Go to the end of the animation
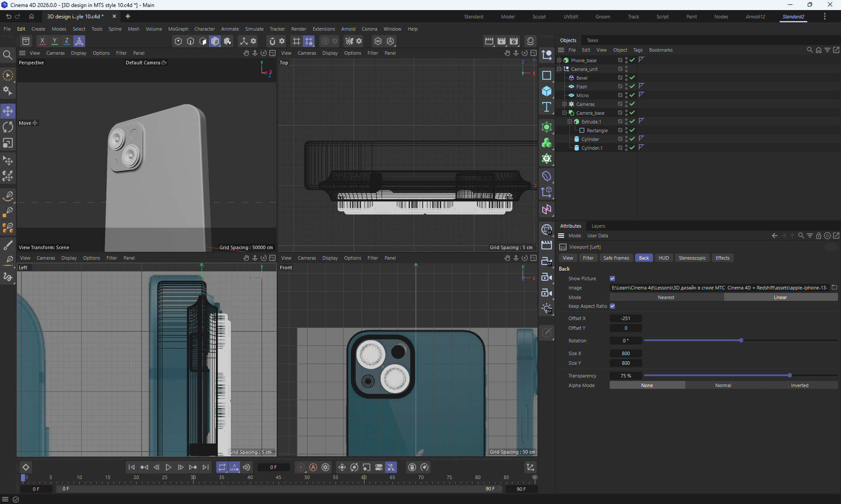841x504 pixels. 205,467
